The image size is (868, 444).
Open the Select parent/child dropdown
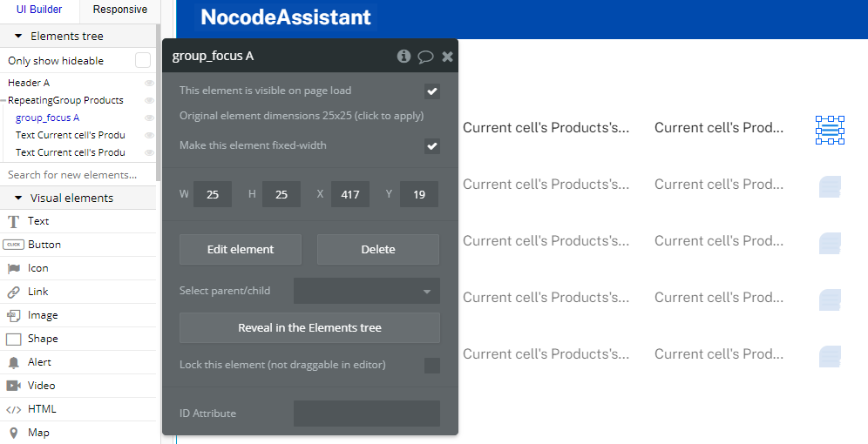pos(367,291)
